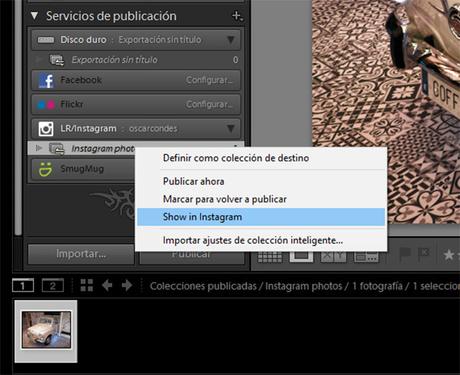Select main window display 1 button
The height and width of the screenshot is (375, 460).
[x=23, y=286]
